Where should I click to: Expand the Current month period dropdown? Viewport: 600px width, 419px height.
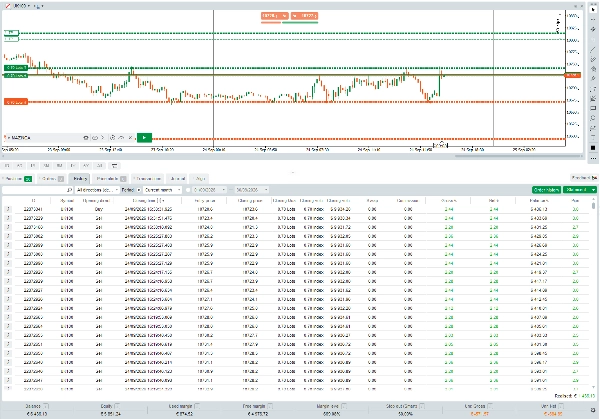point(162,190)
